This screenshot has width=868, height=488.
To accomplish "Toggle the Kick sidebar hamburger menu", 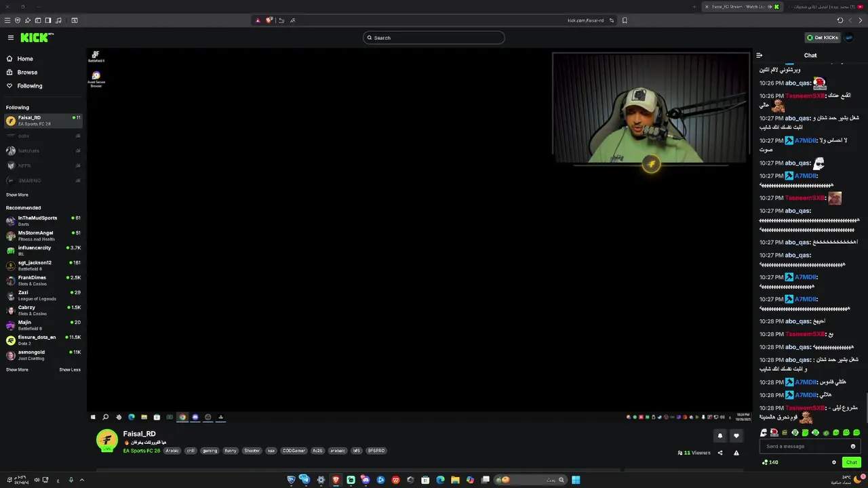I will coord(11,38).
